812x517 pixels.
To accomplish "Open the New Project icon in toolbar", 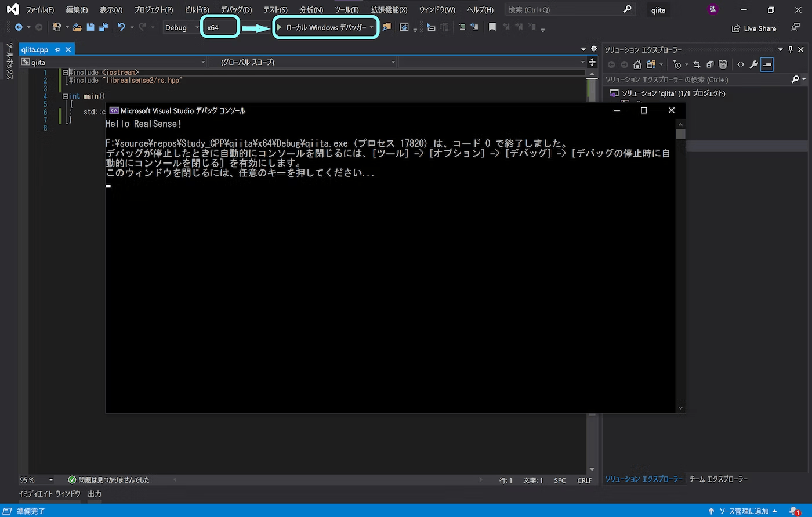I will coord(56,27).
